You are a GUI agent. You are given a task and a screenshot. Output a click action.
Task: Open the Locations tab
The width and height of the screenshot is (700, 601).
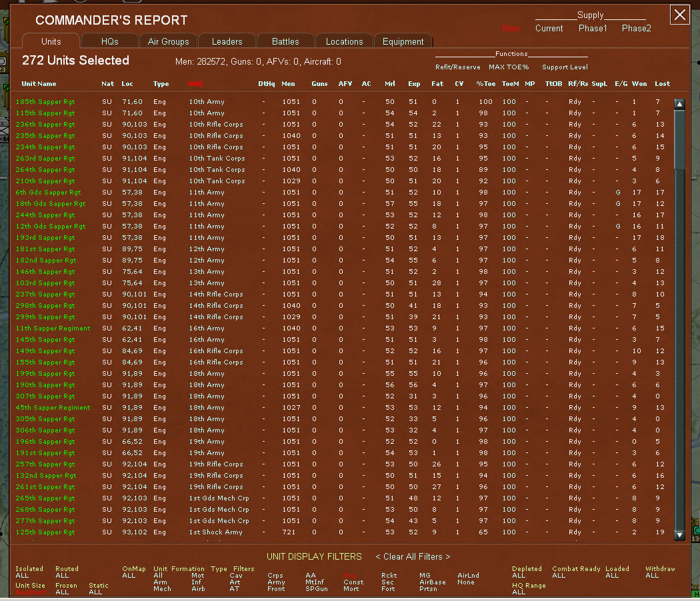(344, 41)
